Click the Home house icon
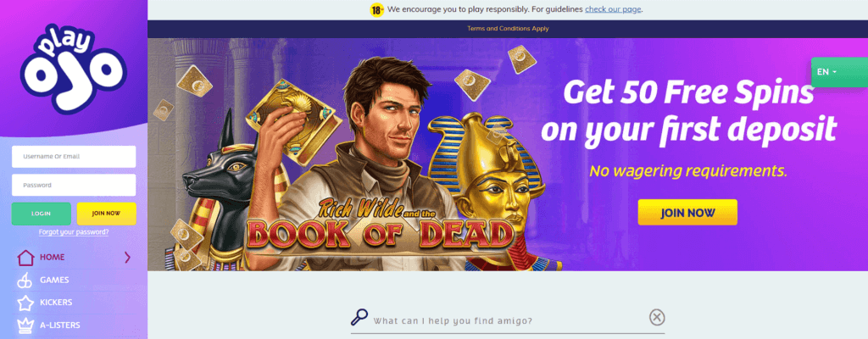This screenshot has width=868, height=339. [x=25, y=258]
